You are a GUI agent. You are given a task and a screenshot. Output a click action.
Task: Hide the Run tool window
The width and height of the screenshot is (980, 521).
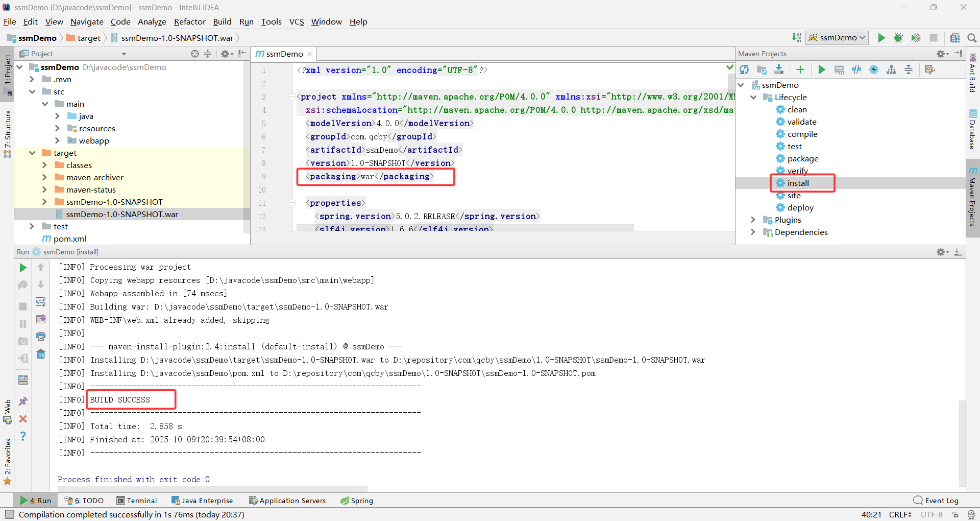point(958,252)
